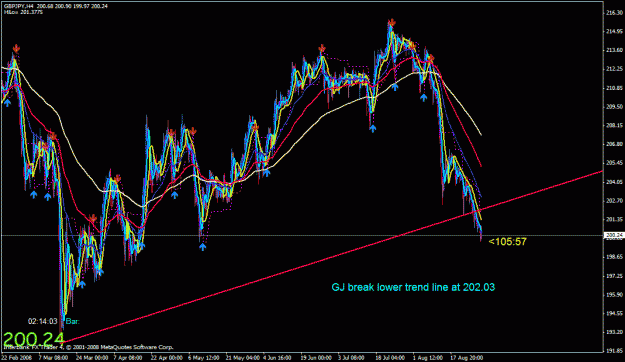Screen dimensions: 625x362
Task: Click the 205.45 price axis label
Action: click(x=614, y=163)
